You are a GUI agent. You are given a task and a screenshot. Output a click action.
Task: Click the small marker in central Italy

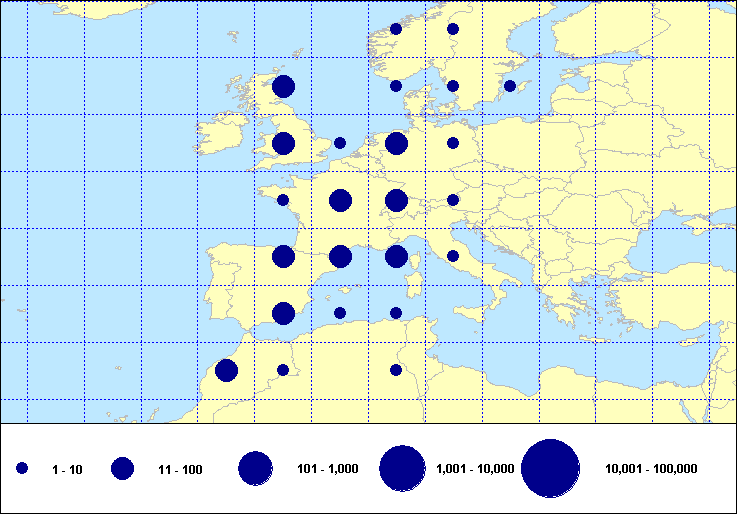pyautogui.click(x=453, y=257)
